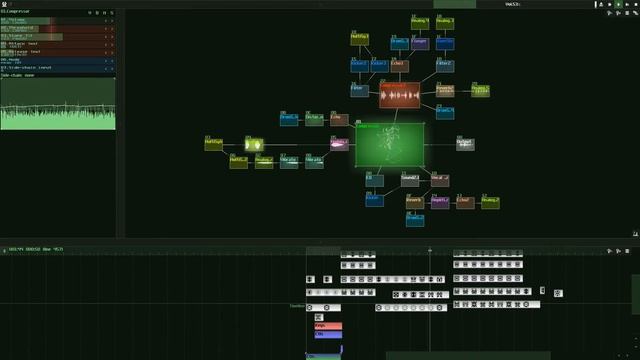Toggle Bypass (B) on the Compressor module
The width and height of the screenshot is (640, 360).
click(97, 13)
